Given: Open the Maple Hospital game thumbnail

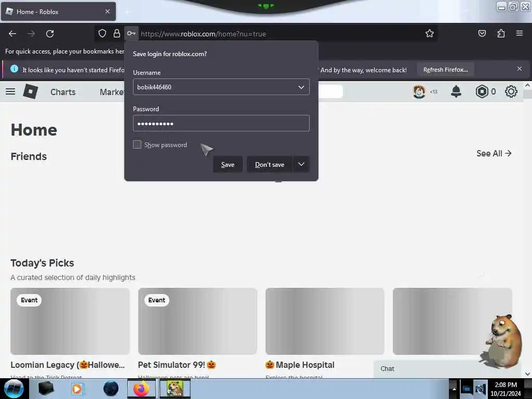Looking at the screenshot, I should tap(325, 321).
